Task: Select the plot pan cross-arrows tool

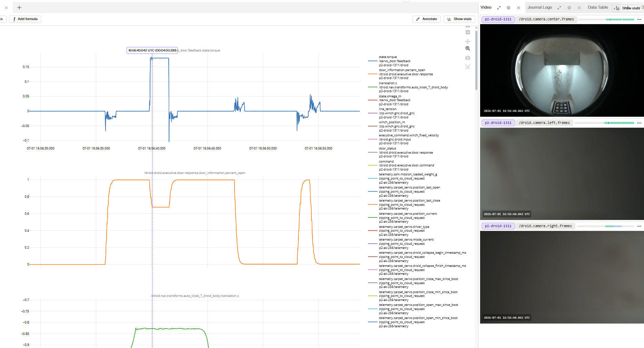Action: (x=468, y=41)
